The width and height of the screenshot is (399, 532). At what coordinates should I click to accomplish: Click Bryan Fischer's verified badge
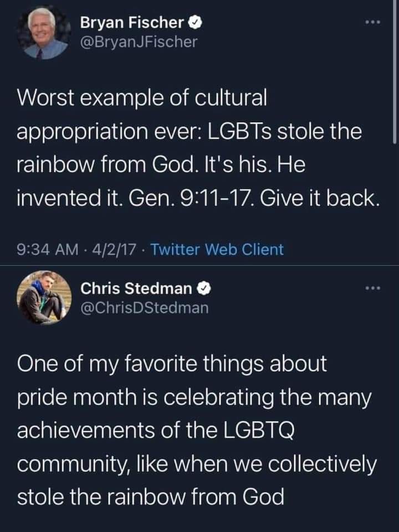[x=194, y=23]
